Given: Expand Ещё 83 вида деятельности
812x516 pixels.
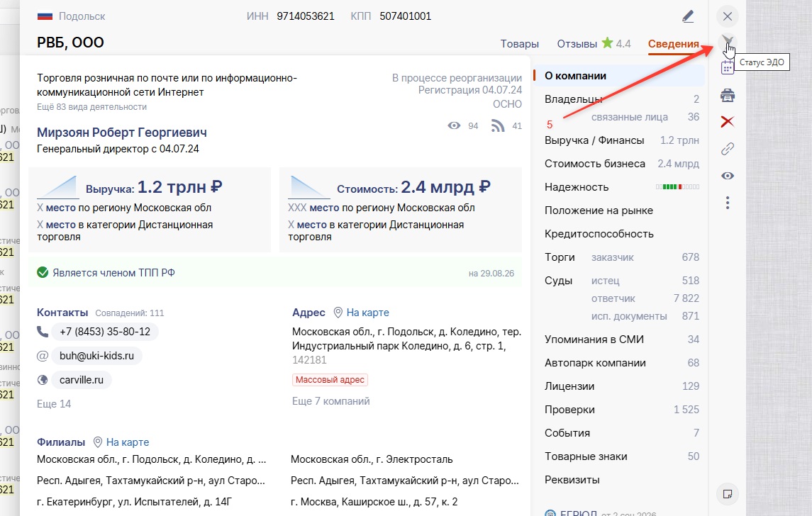Looking at the screenshot, I should click(x=91, y=106).
